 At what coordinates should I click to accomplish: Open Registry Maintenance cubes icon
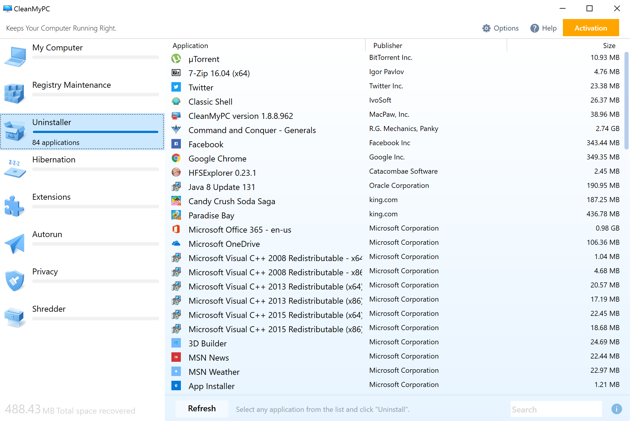coord(14,93)
